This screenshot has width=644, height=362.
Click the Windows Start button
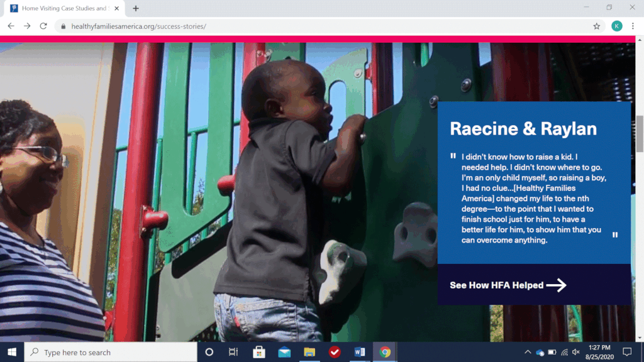tap(13, 352)
